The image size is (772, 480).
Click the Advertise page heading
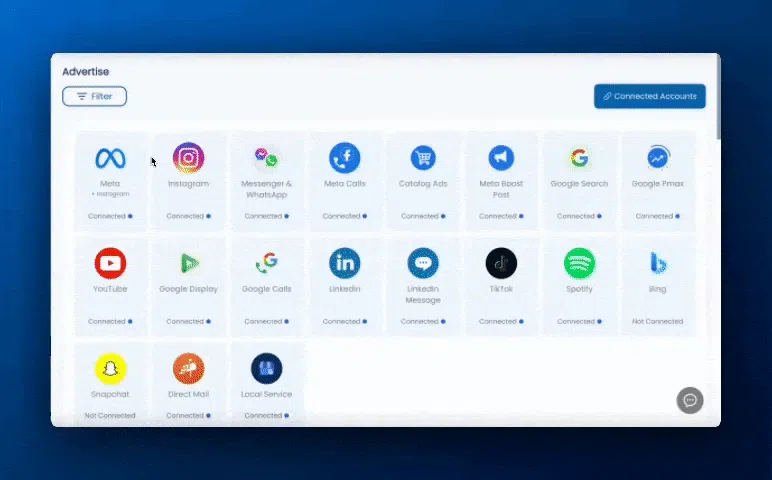point(86,72)
